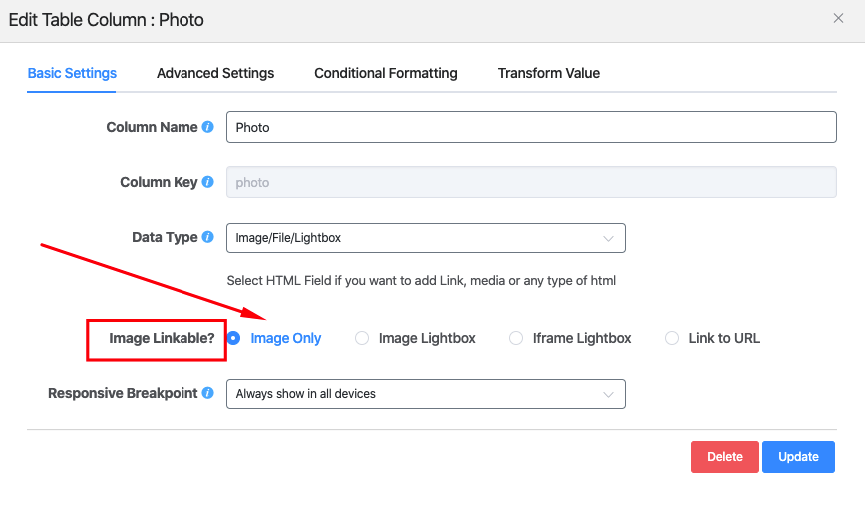This screenshot has height=511, width=865.
Task: Select the Image Lightbox radio option
Action: [362, 338]
